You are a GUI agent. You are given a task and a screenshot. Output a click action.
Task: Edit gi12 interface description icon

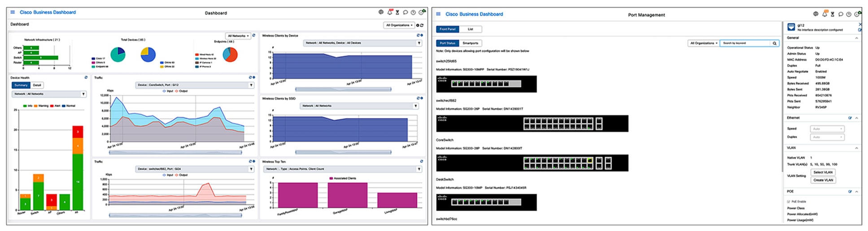click(859, 30)
